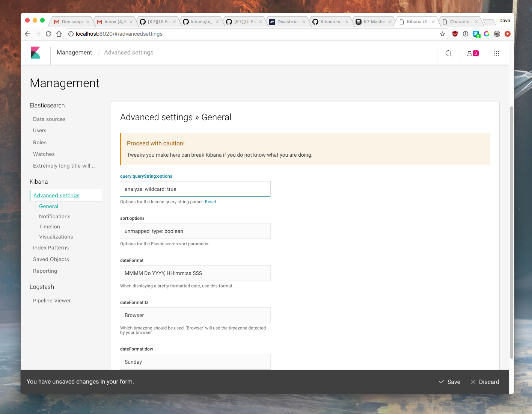Open user notifications icon with badge 3
The image size is (532, 414).
pyautogui.click(x=473, y=53)
